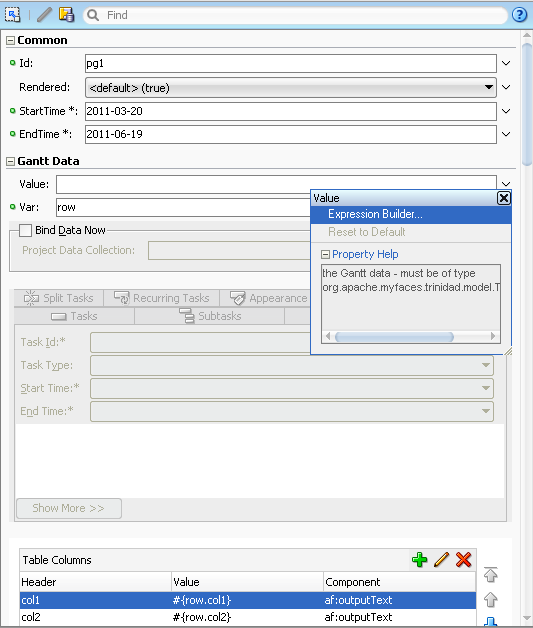This screenshot has width=533, height=628.
Task: Open the property menu arrow beside StartTime
Action: tap(506, 111)
